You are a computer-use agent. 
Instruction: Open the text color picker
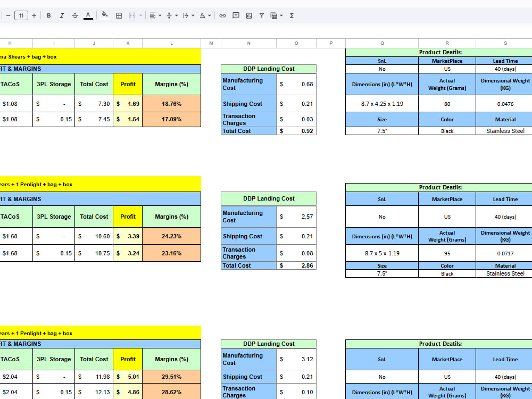(88, 15)
